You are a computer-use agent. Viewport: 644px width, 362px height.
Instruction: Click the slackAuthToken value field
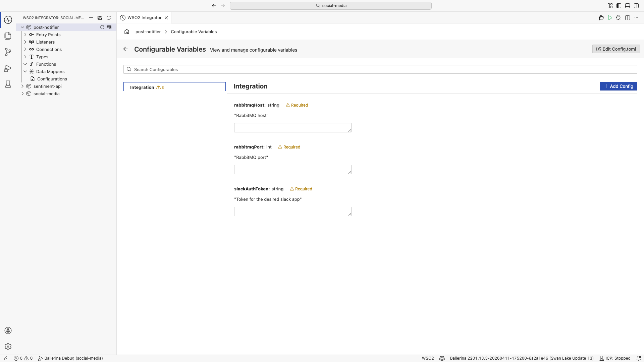(x=292, y=212)
